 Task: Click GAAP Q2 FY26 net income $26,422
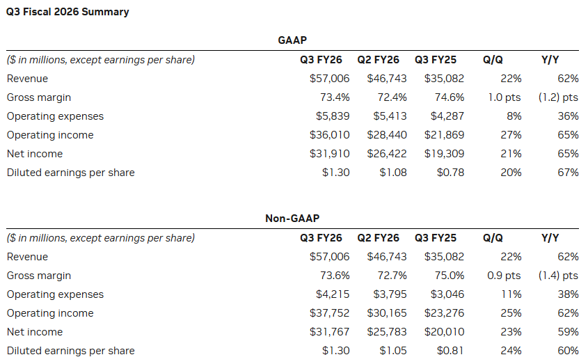coord(387,154)
